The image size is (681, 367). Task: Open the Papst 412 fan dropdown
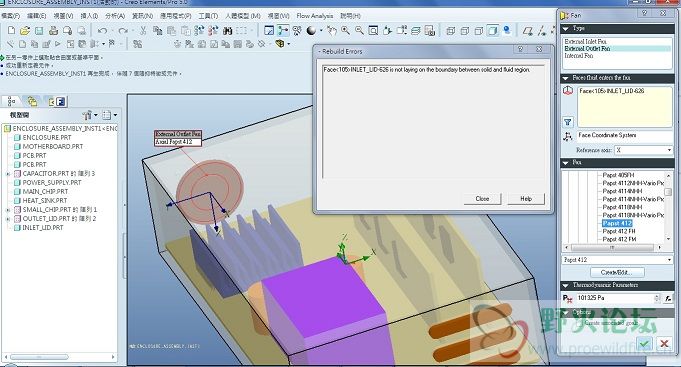point(669,260)
